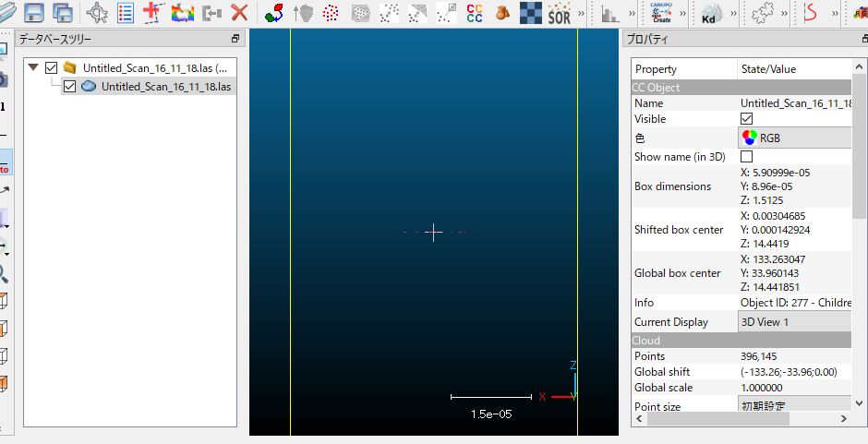Open the Point size dropdown
This screenshot has height=444, width=868.
coord(794,406)
